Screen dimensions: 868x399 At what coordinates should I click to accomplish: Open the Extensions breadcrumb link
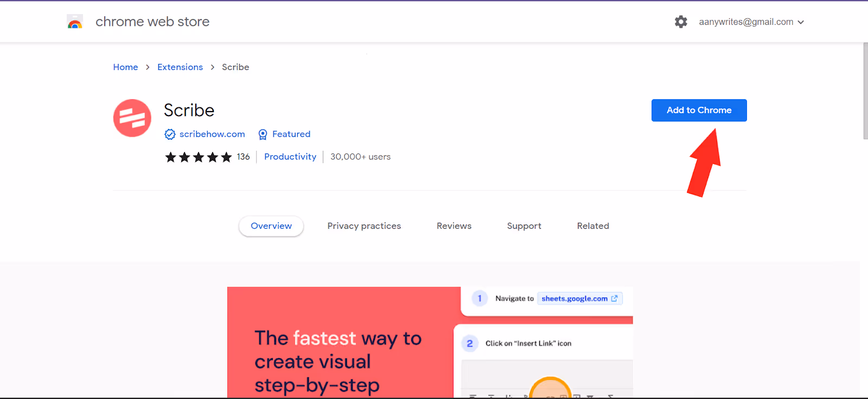tap(180, 67)
